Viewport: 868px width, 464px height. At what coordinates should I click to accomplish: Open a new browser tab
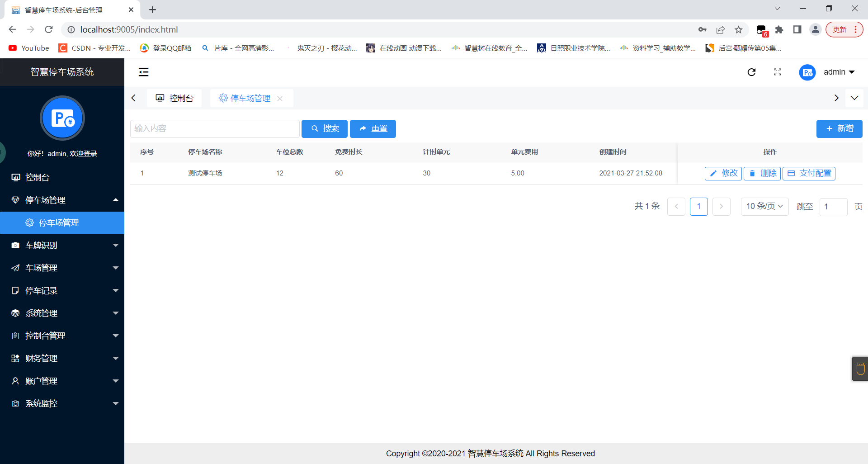(x=152, y=9)
